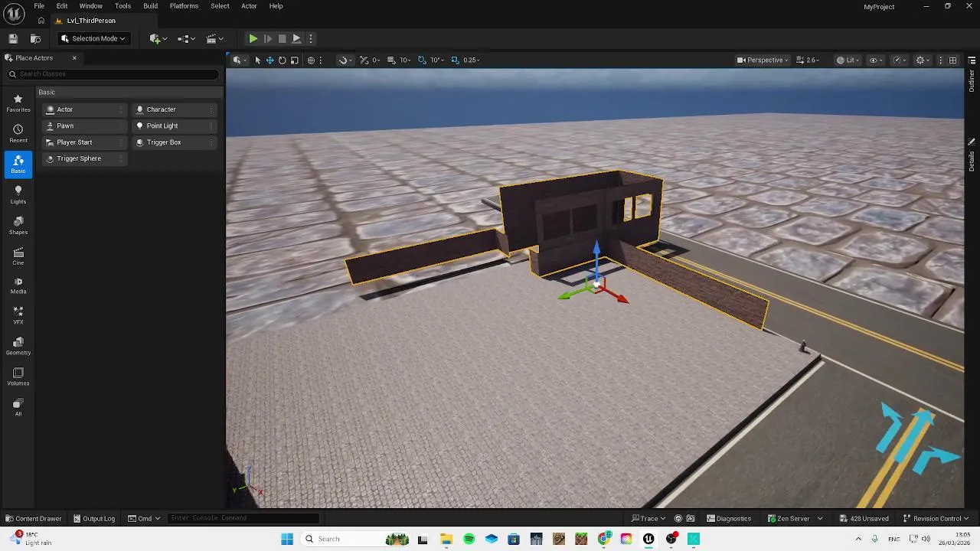The height and width of the screenshot is (551, 980).
Task: Activate the Translate move gizmo tool
Action: tap(269, 60)
